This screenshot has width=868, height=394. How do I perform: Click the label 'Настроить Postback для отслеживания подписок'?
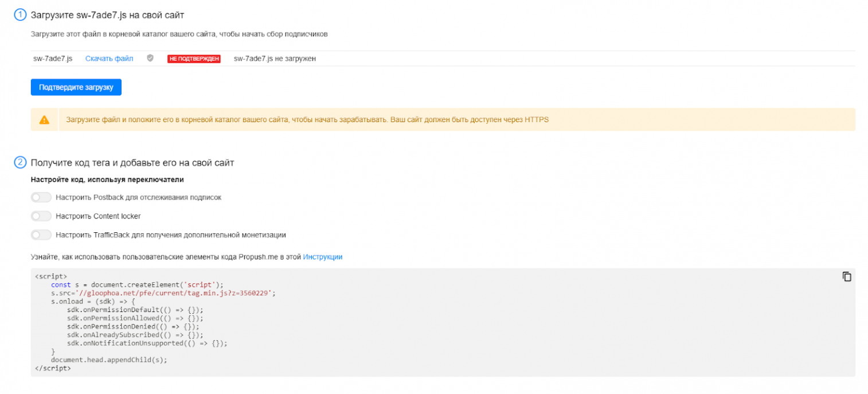click(x=138, y=197)
